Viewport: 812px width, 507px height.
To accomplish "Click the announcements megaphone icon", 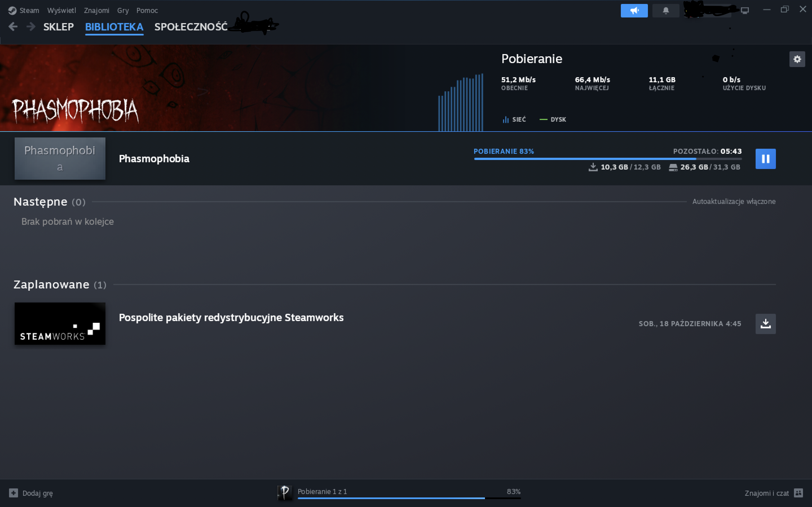I will pos(634,11).
